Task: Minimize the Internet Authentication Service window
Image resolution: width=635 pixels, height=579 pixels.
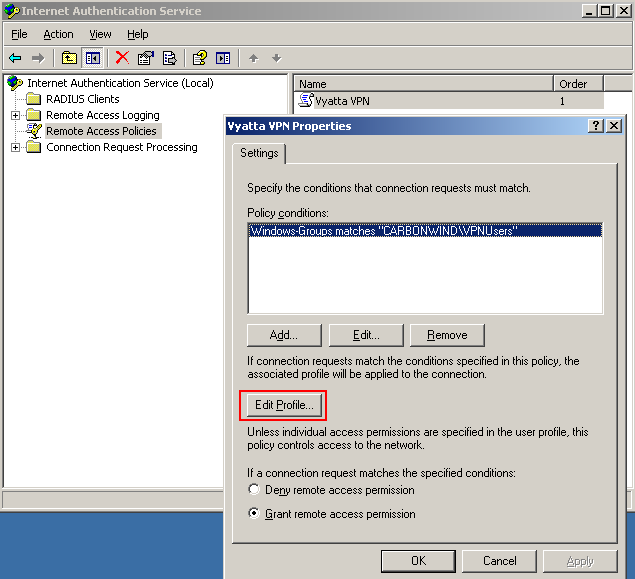Action: (589, 11)
